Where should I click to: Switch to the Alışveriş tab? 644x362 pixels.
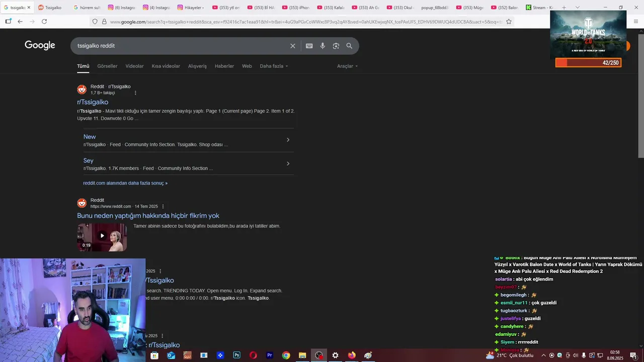[x=197, y=66]
